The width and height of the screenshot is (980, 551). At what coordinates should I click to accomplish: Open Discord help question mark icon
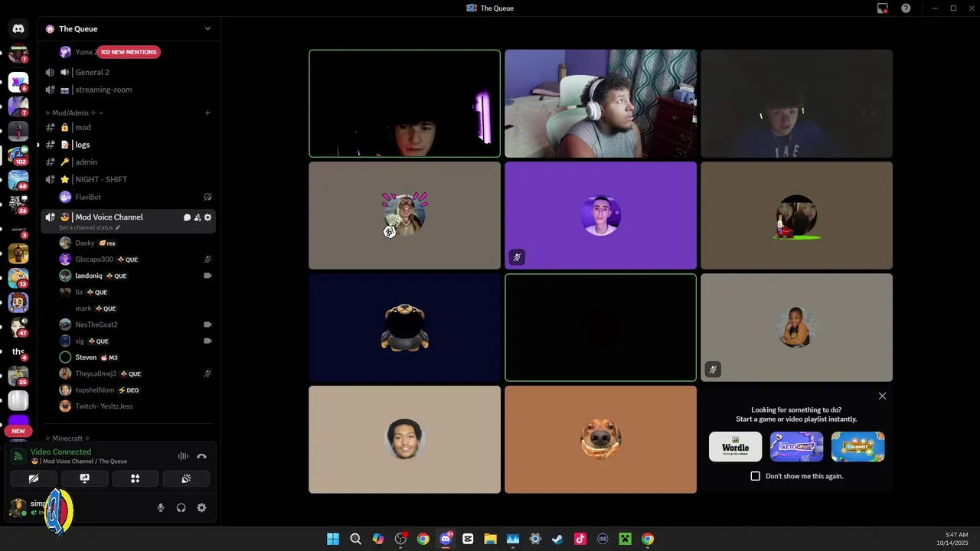pos(906,8)
